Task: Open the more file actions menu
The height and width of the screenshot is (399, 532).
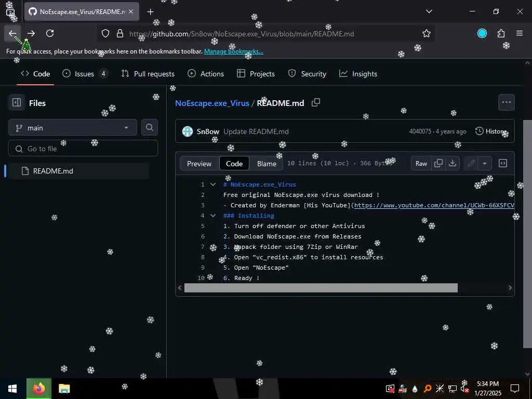Action: click(x=507, y=102)
